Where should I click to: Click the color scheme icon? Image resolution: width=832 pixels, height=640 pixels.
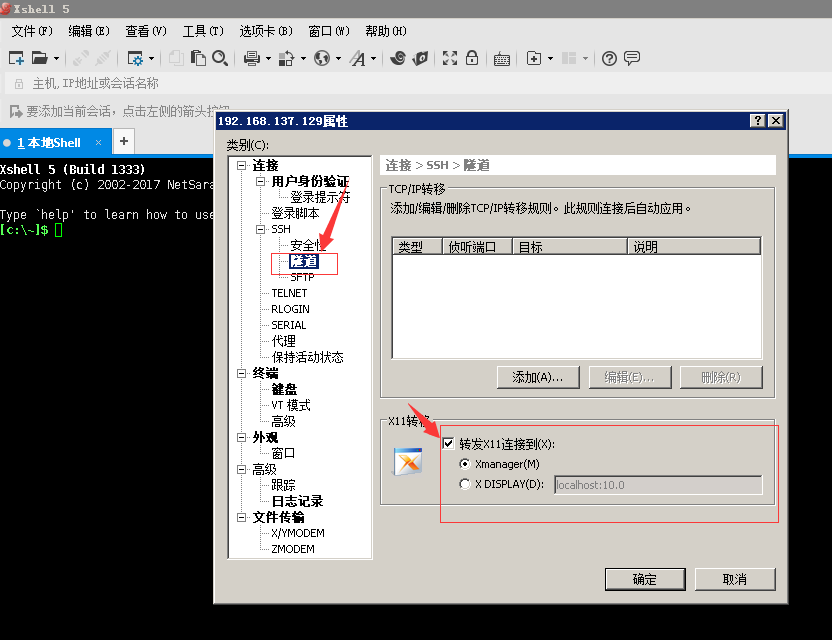[x=287, y=58]
